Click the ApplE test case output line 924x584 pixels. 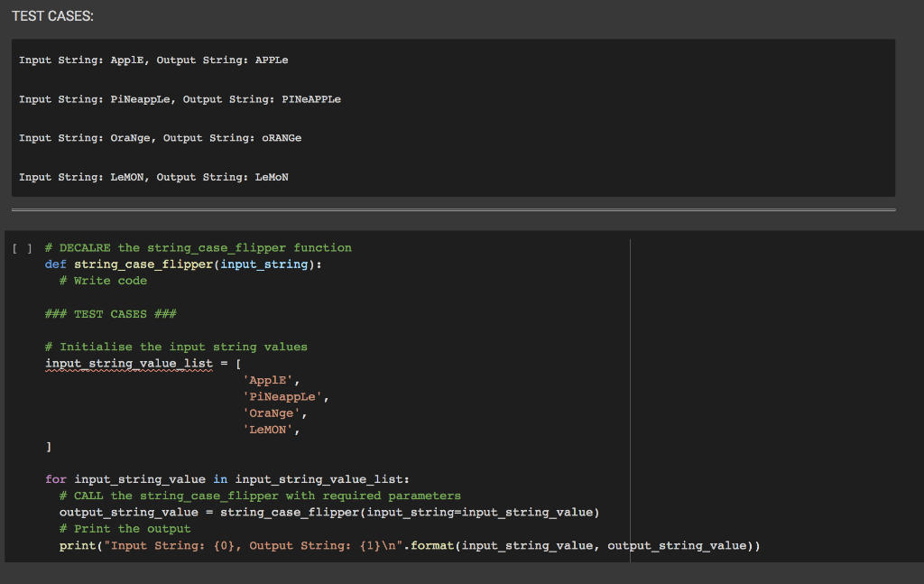pyautogui.click(x=153, y=60)
